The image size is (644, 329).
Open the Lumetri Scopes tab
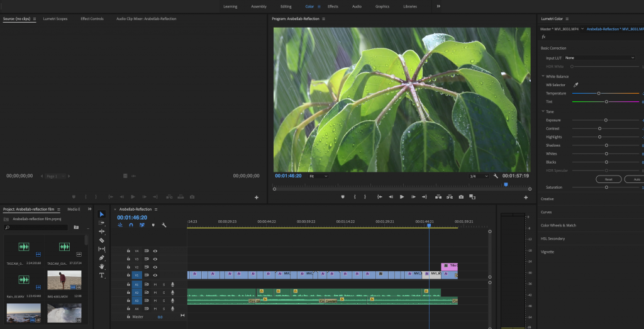[55, 19]
